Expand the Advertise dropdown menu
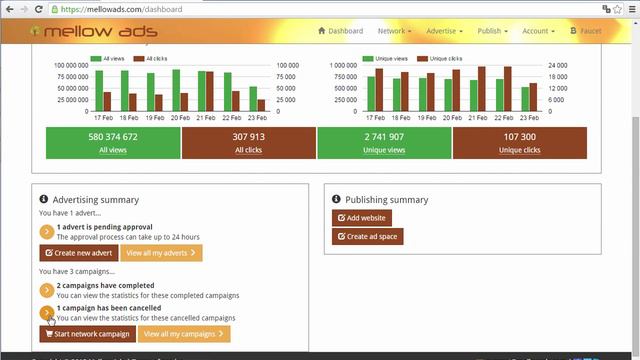This screenshot has height=360, width=640. point(444,31)
